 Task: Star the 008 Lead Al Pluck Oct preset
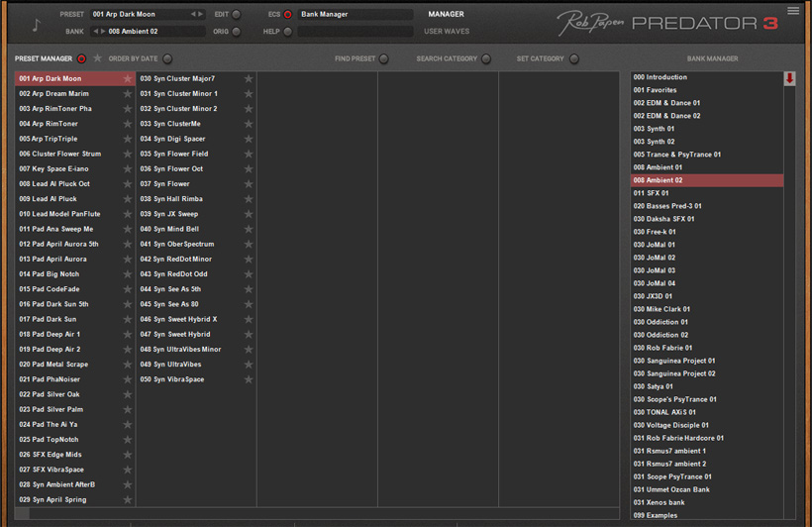click(128, 184)
